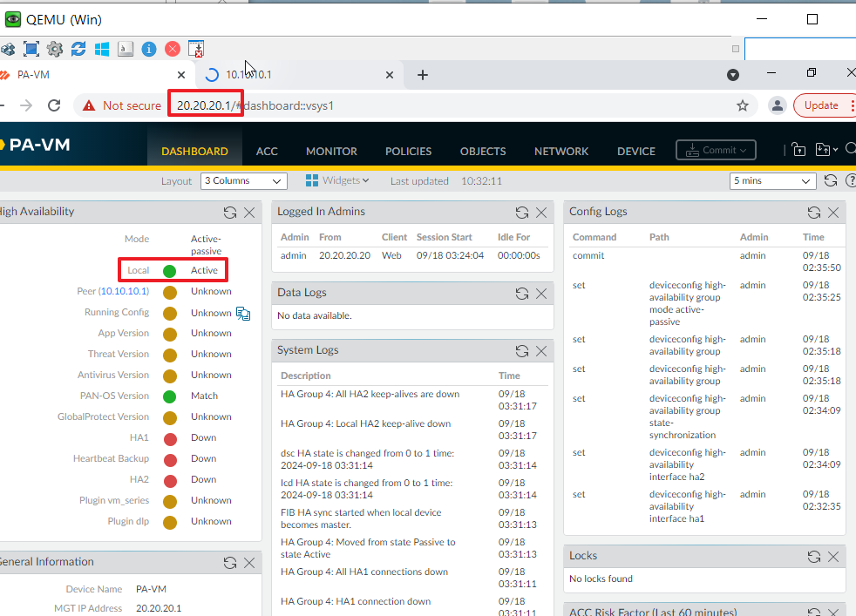This screenshot has width=856, height=616.
Task: Click the dashboard help question-mark icon
Action: coord(851,180)
